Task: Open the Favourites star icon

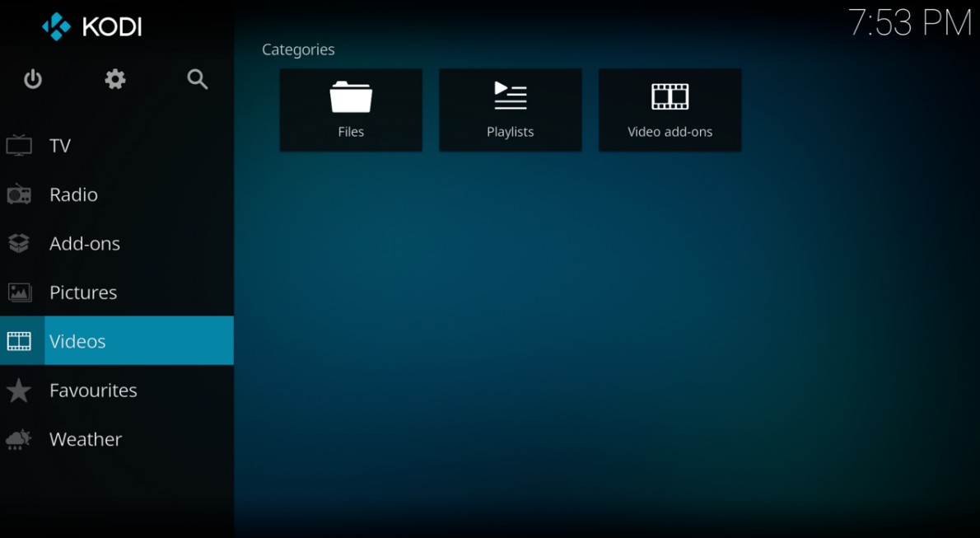Action: tap(20, 390)
